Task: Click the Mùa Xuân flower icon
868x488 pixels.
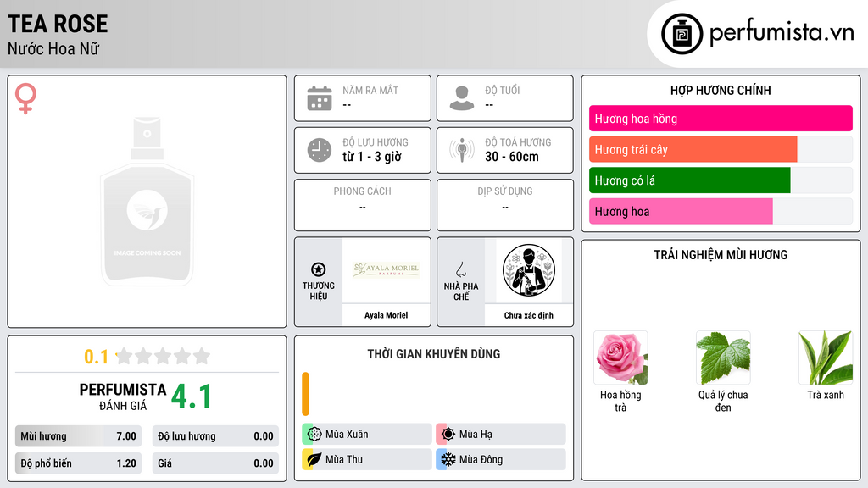Action: (x=314, y=435)
